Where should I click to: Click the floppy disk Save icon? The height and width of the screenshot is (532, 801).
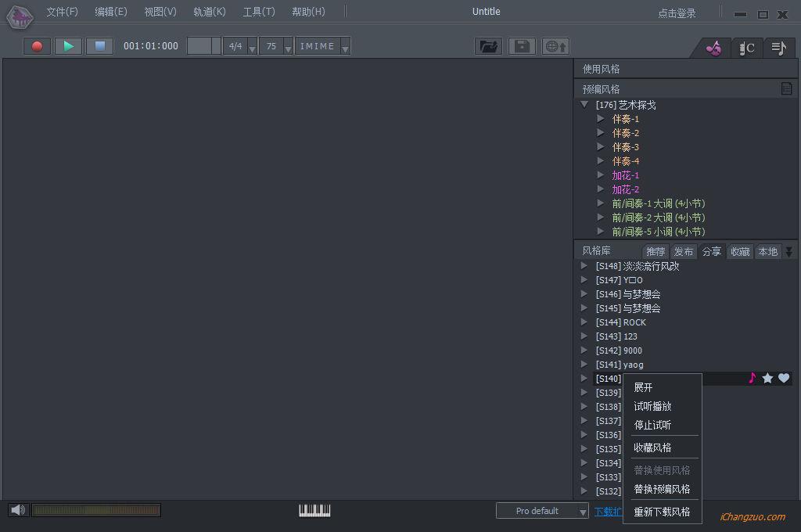click(x=522, y=46)
